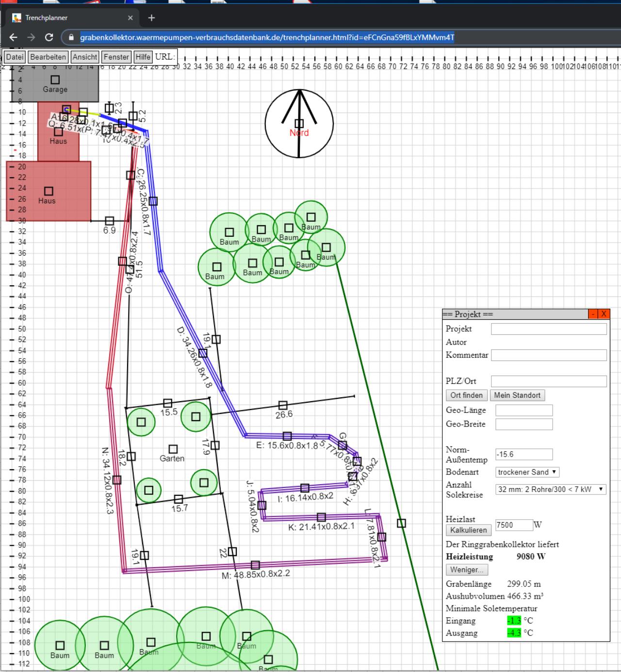The width and height of the screenshot is (621, 672).
Task: Select trench segment I handle
Action: click(x=305, y=488)
